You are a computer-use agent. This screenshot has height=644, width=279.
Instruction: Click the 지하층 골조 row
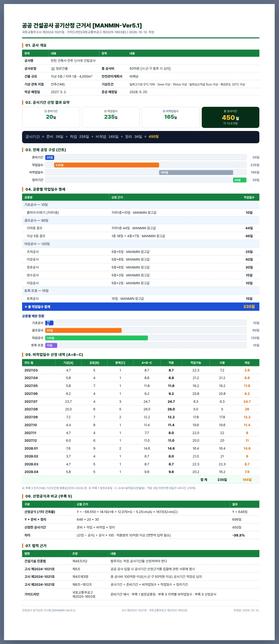coord(141,228)
